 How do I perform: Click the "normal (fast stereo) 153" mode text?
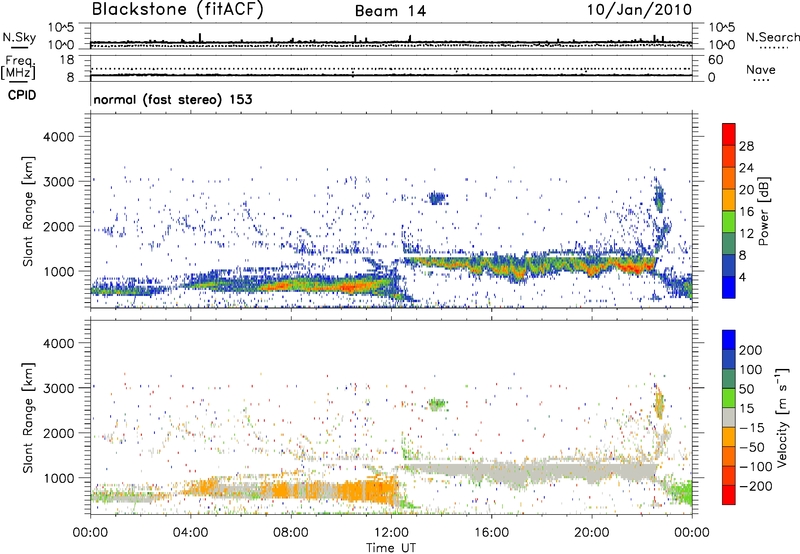[173, 99]
